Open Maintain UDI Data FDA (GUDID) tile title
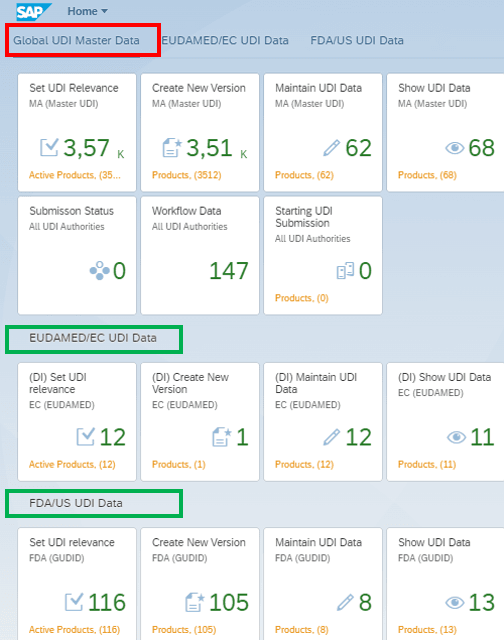 318,542
